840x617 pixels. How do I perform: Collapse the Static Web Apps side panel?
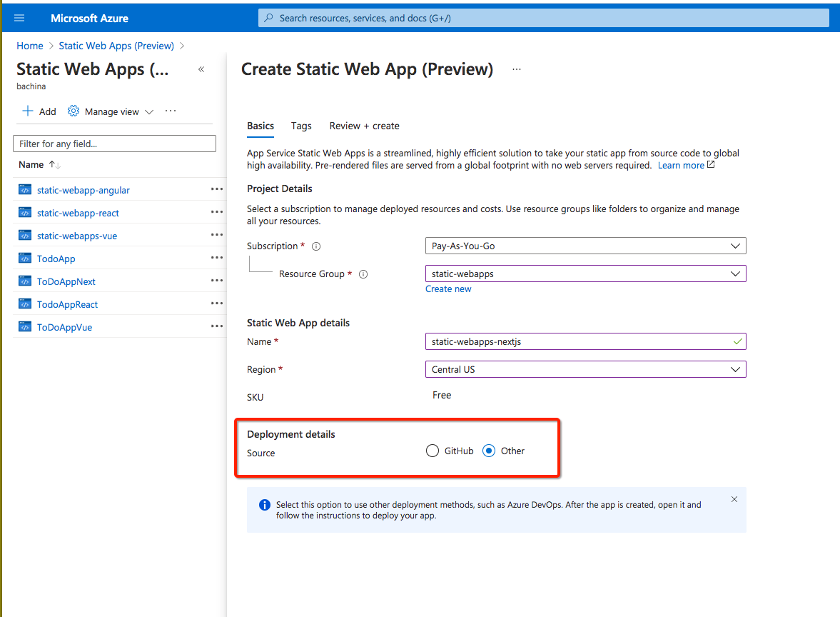201,69
